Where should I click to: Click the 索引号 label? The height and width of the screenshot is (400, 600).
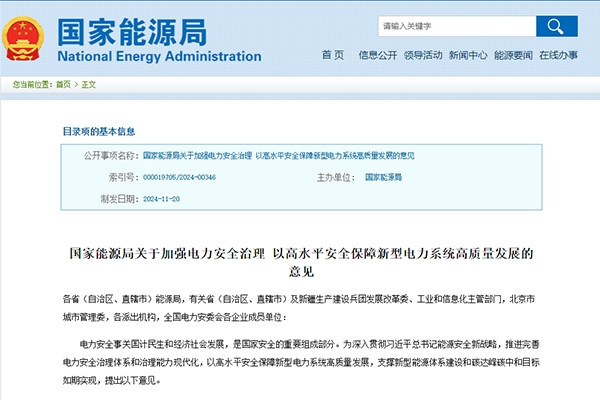click(x=124, y=177)
